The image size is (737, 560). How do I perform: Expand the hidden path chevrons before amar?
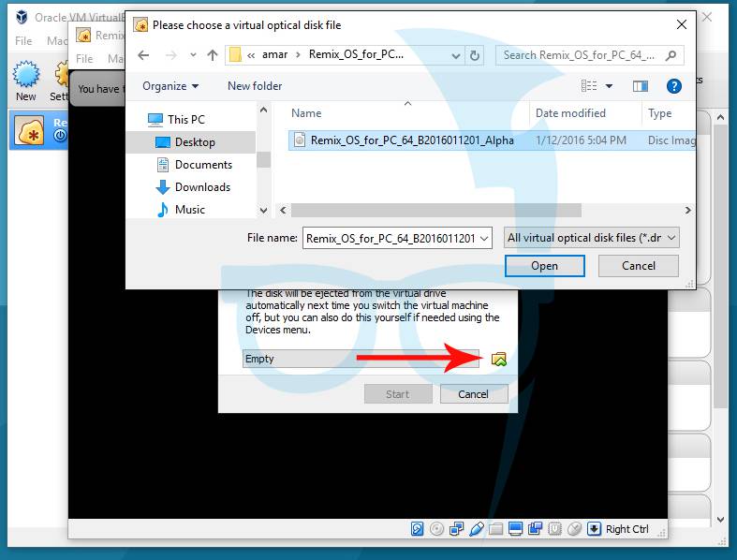tap(251, 55)
